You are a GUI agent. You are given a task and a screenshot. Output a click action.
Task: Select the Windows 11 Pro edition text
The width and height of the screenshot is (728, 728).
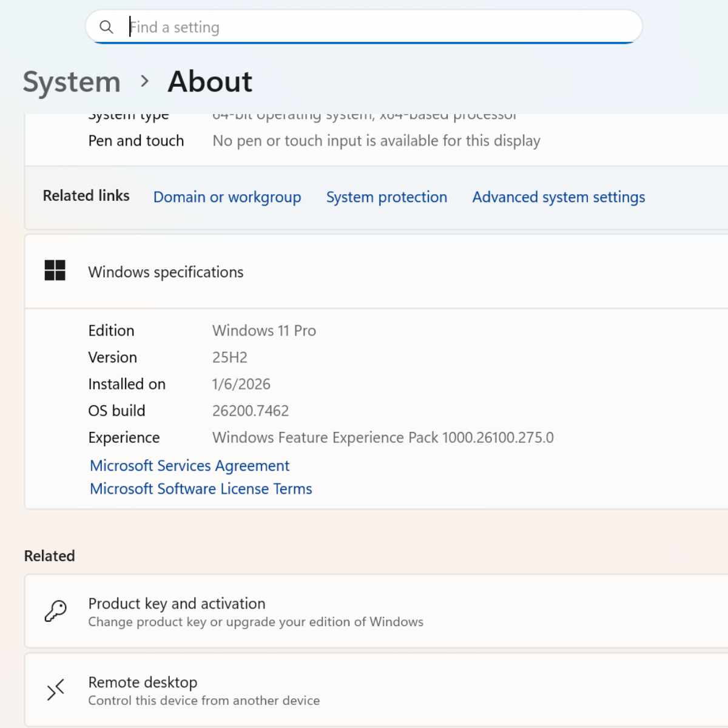coord(264,331)
